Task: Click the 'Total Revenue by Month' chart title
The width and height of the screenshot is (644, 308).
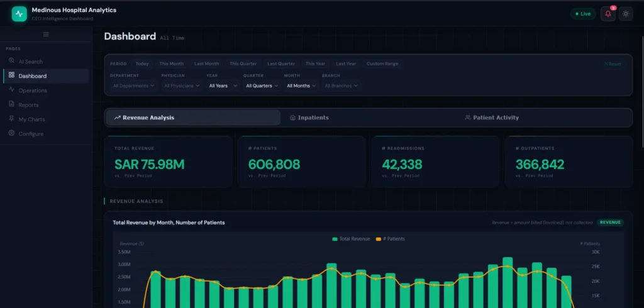Action: [x=169, y=223]
